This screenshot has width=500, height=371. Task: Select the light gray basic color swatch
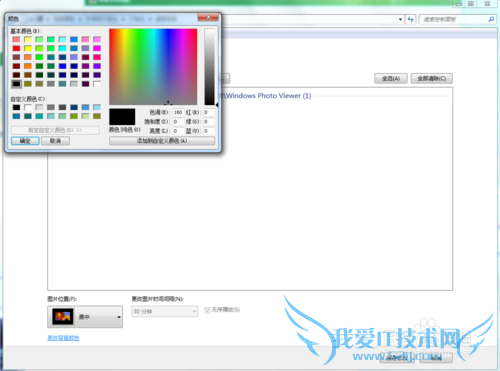tap(74, 84)
